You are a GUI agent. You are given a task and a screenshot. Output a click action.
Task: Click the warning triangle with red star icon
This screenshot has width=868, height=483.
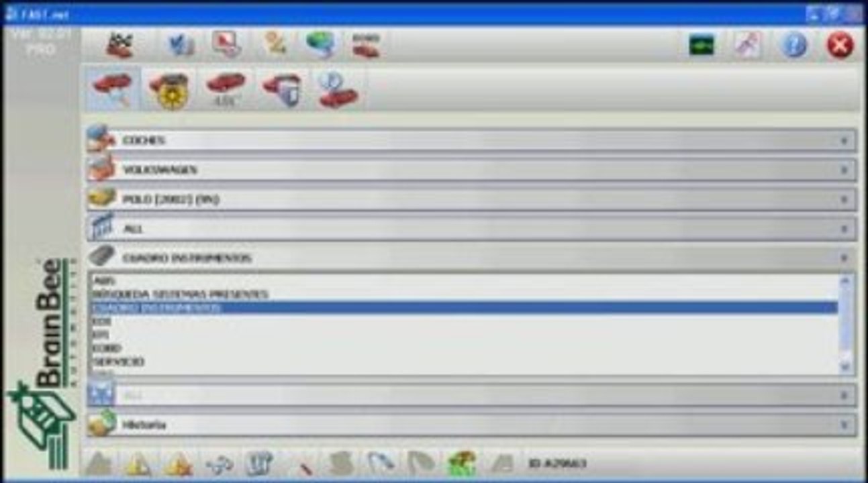coord(179,464)
